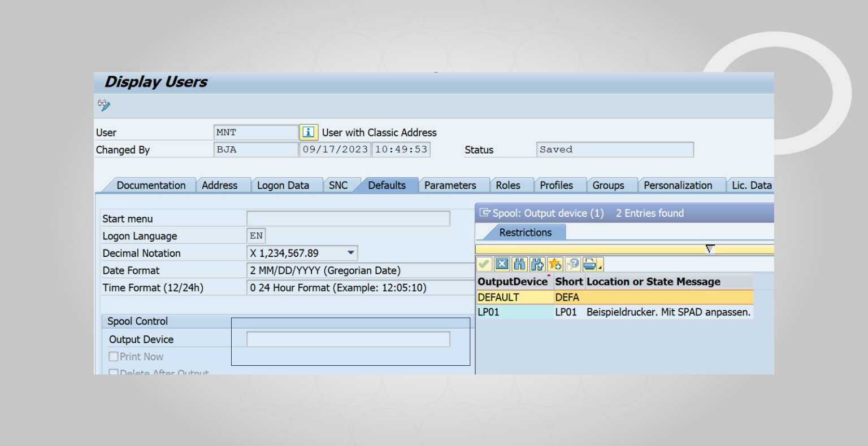
Task: Open the Roles tab
Action: [x=507, y=185]
